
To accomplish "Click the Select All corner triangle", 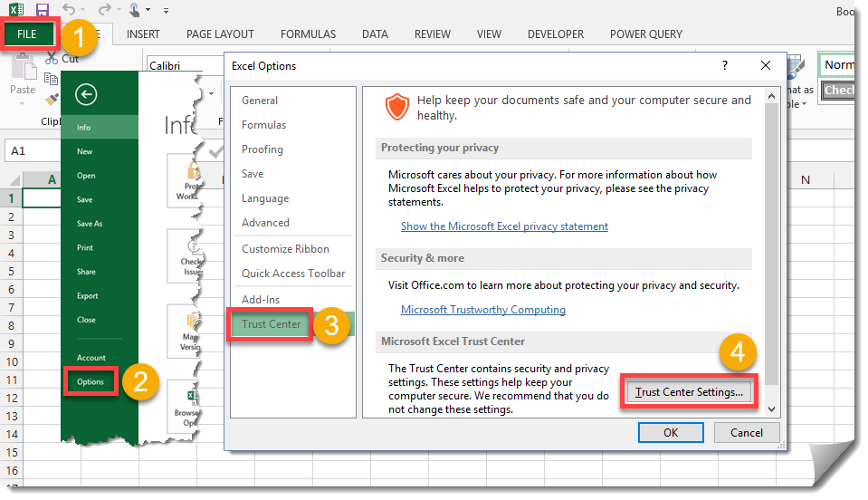I will click(14, 179).
